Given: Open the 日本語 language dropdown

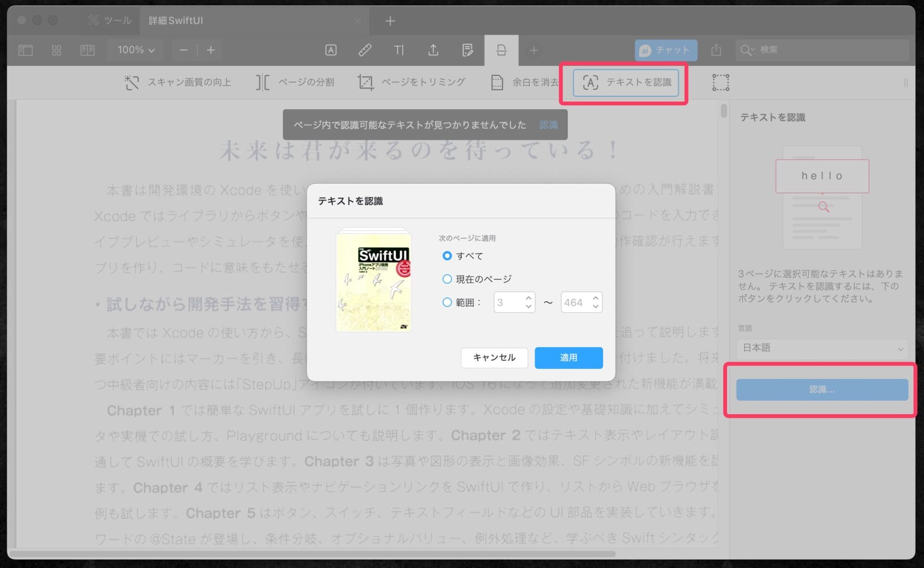Looking at the screenshot, I should [x=822, y=348].
